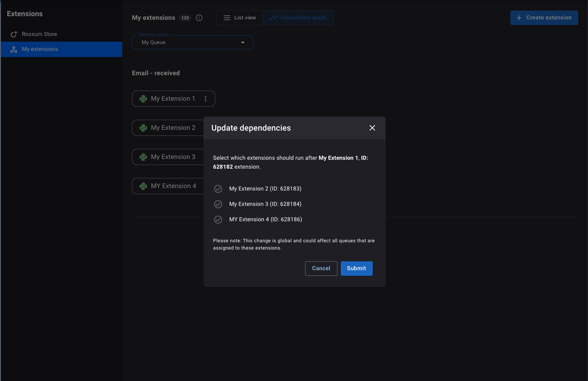The image size is (588, 381).
Task: Click the Python icon of My Extension 3
Action: pyautogui.click(x=143, y=157)
